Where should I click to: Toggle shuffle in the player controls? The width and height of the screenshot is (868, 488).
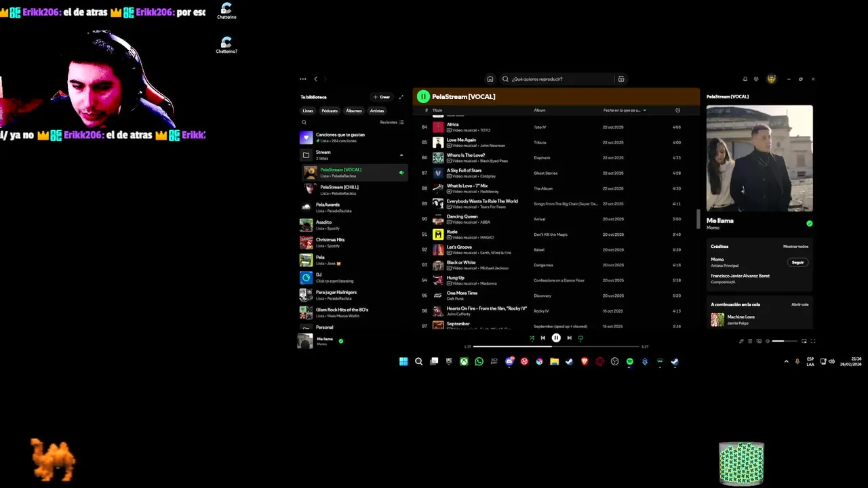click(x=532, y=338)
